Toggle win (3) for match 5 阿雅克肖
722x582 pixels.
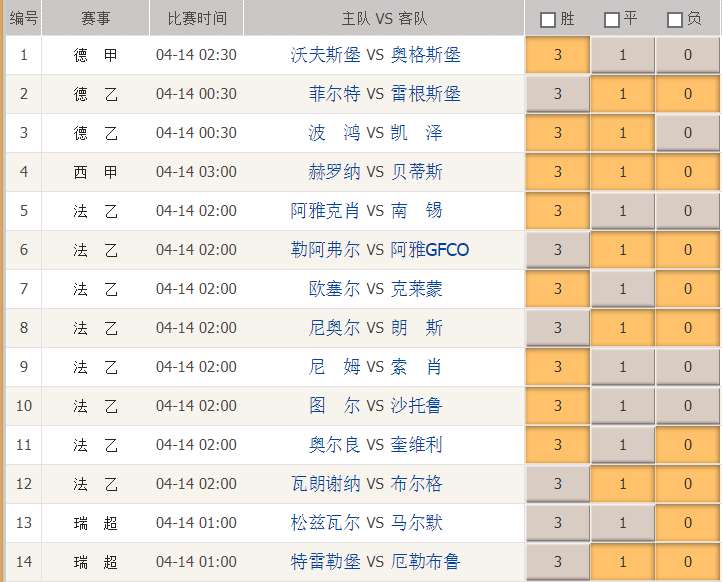(x=558, y=211)
